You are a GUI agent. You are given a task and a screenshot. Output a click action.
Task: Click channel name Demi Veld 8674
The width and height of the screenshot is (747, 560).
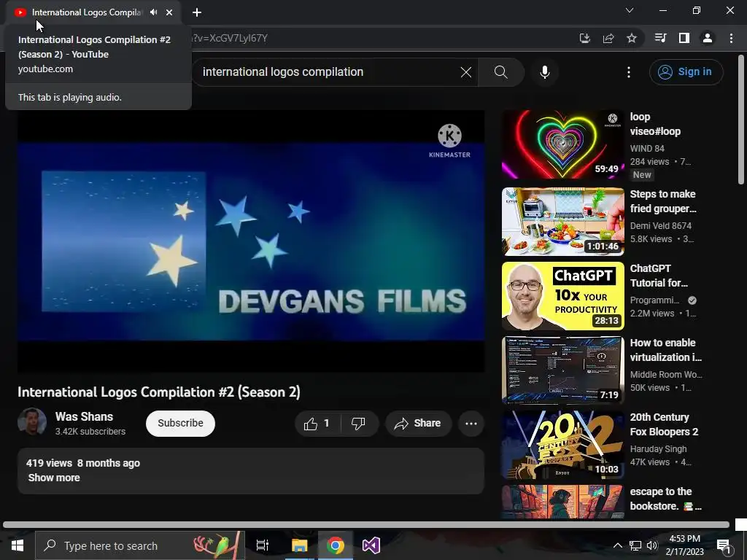click(660, 226)
